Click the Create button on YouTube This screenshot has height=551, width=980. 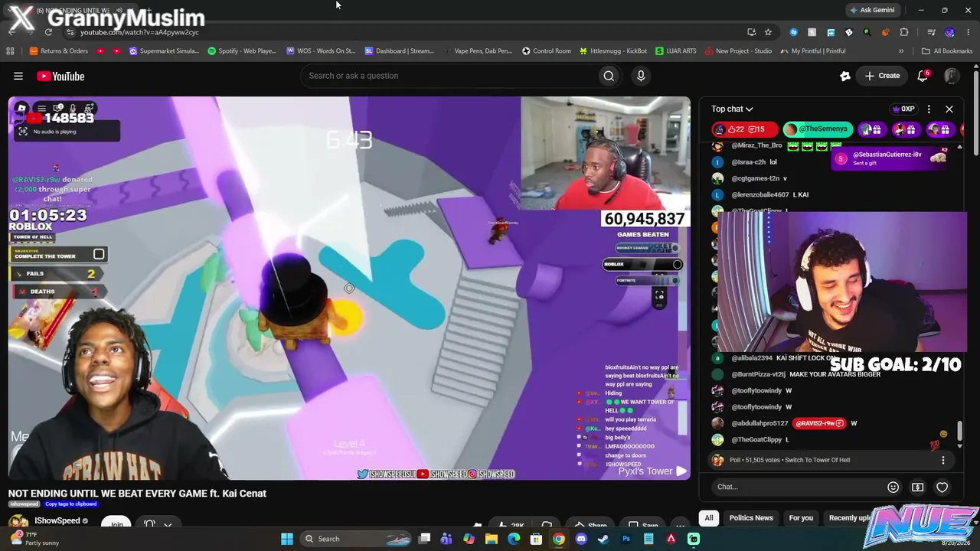point(882,76)
